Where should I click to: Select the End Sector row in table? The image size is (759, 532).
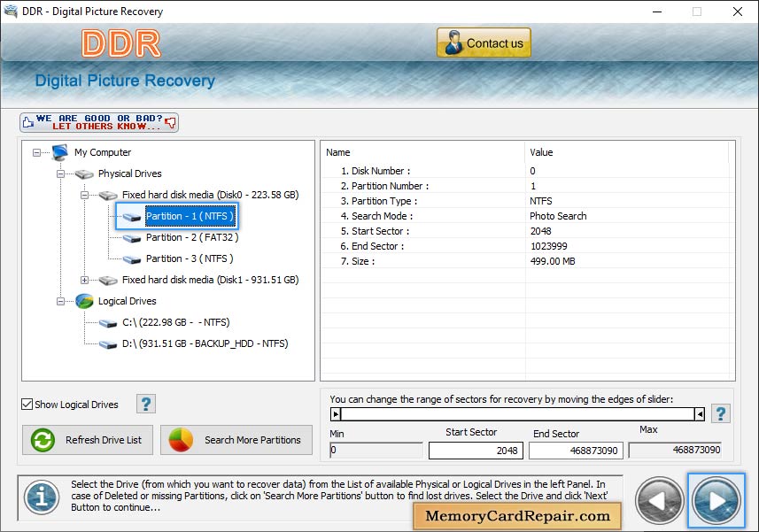(525, 246)
